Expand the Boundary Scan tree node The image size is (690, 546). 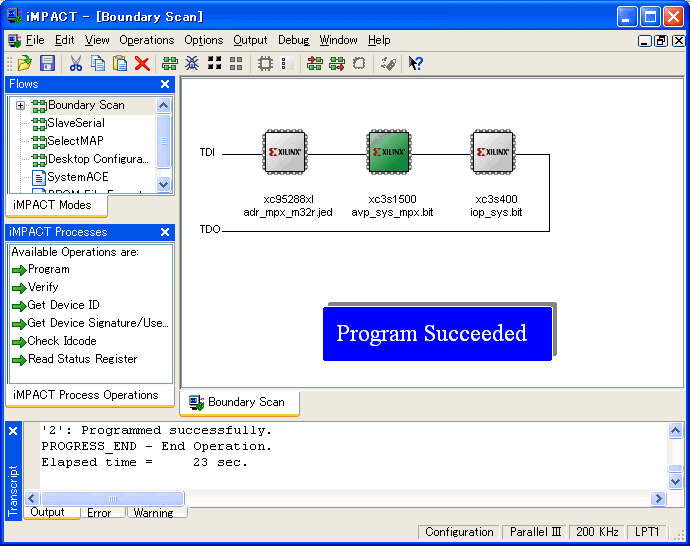[x=20, y=105]
